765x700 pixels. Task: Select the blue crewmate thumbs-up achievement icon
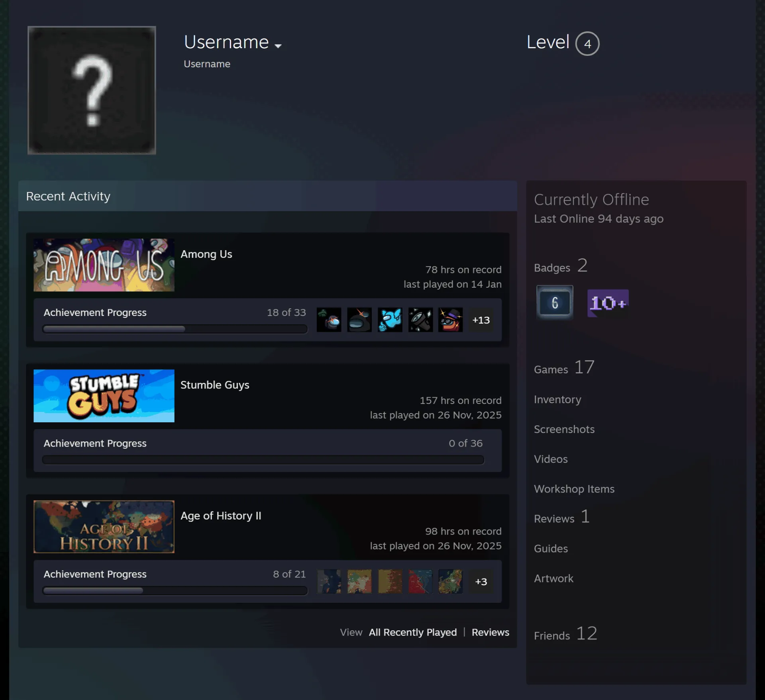pos(390,320)
